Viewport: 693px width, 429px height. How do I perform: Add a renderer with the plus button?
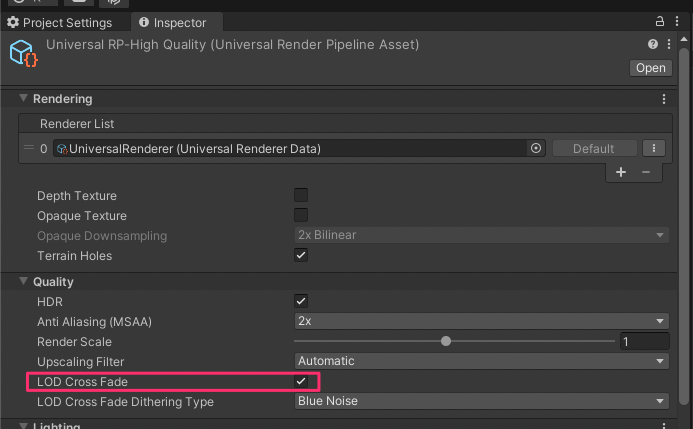621,172
